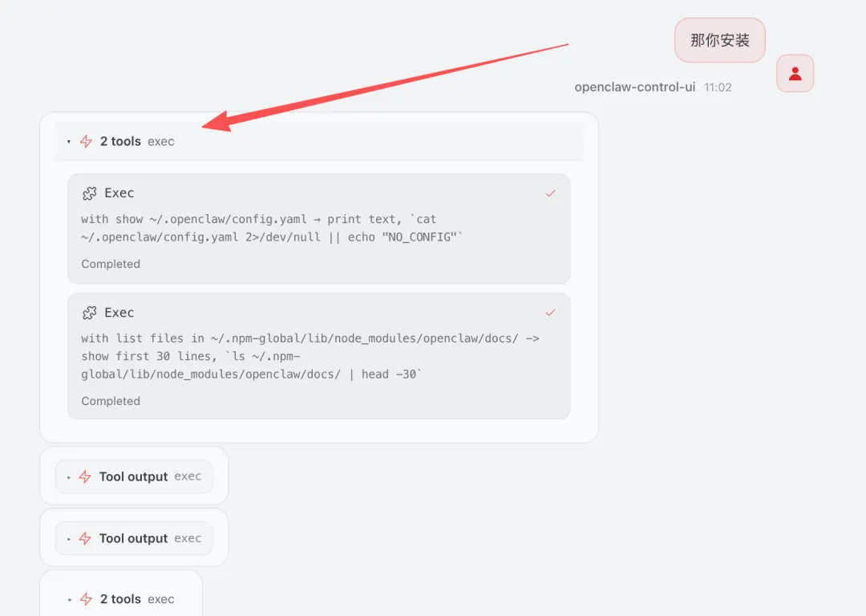Click the checkmark on config.yaml Exec card

click(x=550, y=193)
